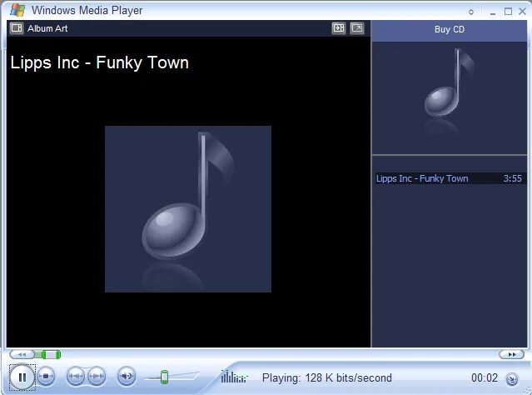Image resolution: width=532 pixels, height=395 pixels.
Task: Maximize the Windows Media Player window
Action: click(508, 12)
